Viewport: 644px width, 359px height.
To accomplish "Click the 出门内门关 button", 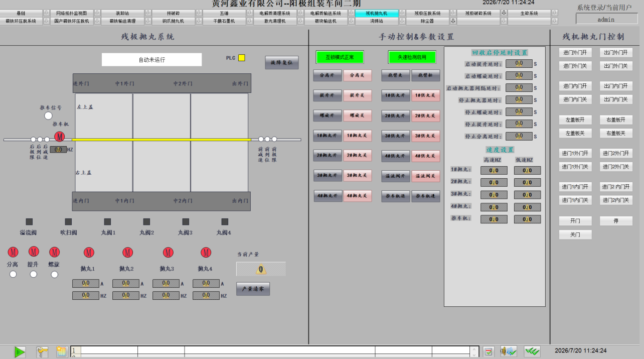I will point(616,99).
